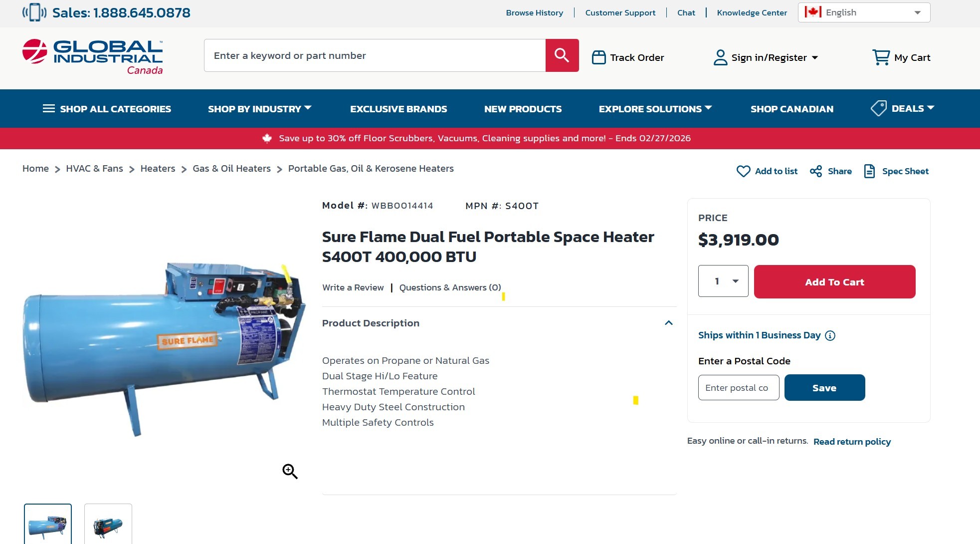Screen dimensions: 980x544
Task: Click 'Dual Stage Hi/Lo Feature' text
Action: tap(380, 376)
